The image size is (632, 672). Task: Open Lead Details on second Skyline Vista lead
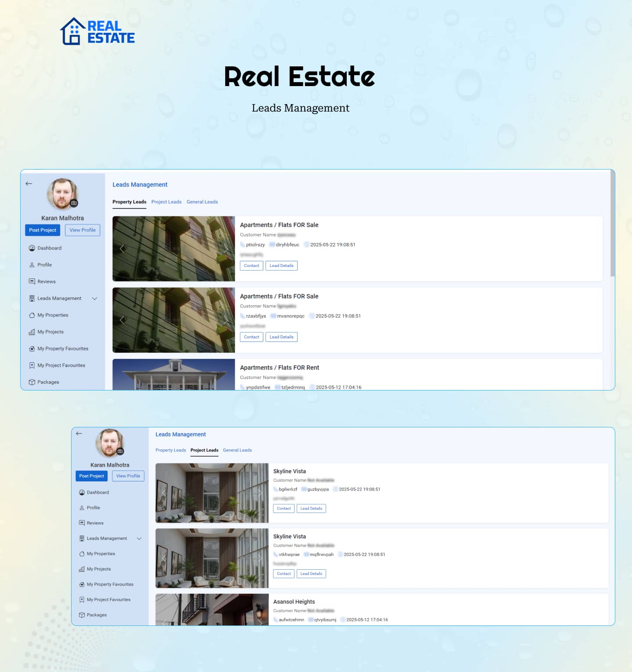coord(311,574)
